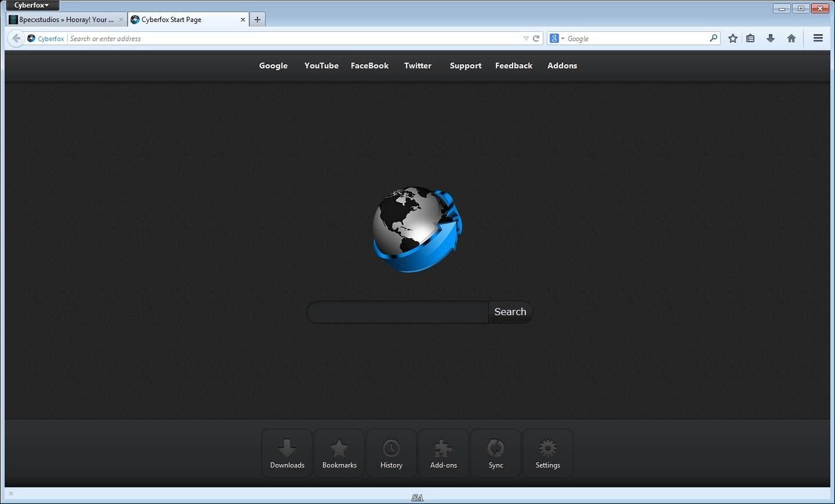Select the Cyberfox Start Page tab
The image size is (835, 504).
[188, 20]
